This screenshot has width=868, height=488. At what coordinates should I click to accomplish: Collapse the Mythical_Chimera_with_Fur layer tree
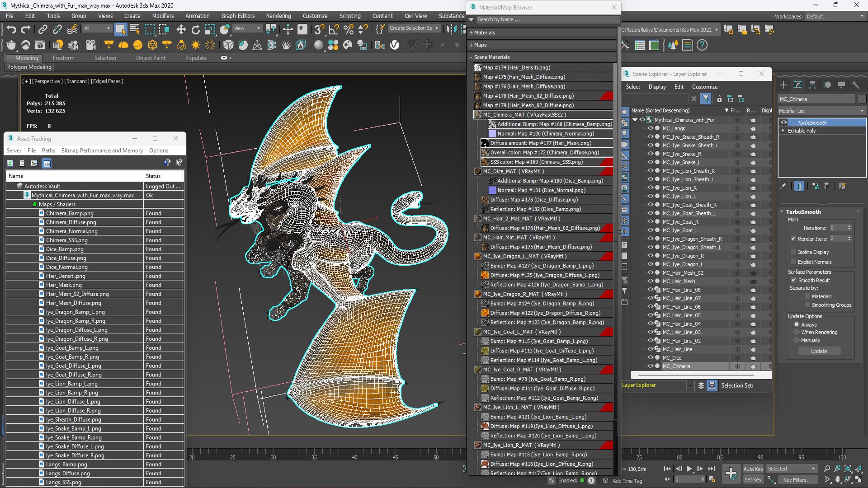(x=635, y=120)
